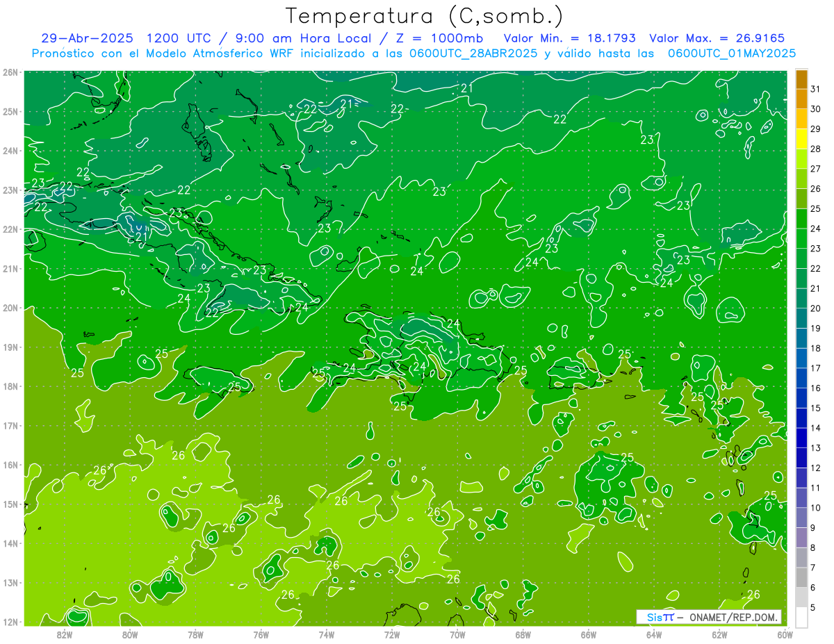This screenshot has height=644, width=834.
Task: Click color scale label "15"
Action: (x=816, y=408)
